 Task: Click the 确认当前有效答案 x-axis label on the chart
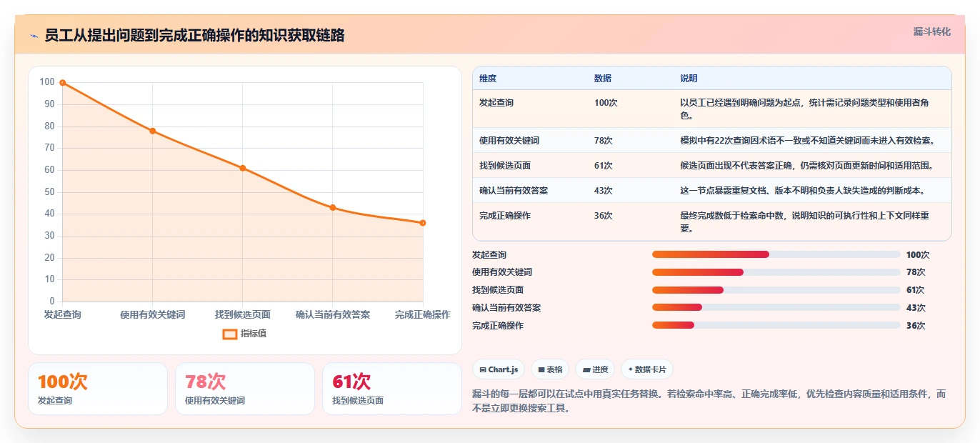point(333,314)
